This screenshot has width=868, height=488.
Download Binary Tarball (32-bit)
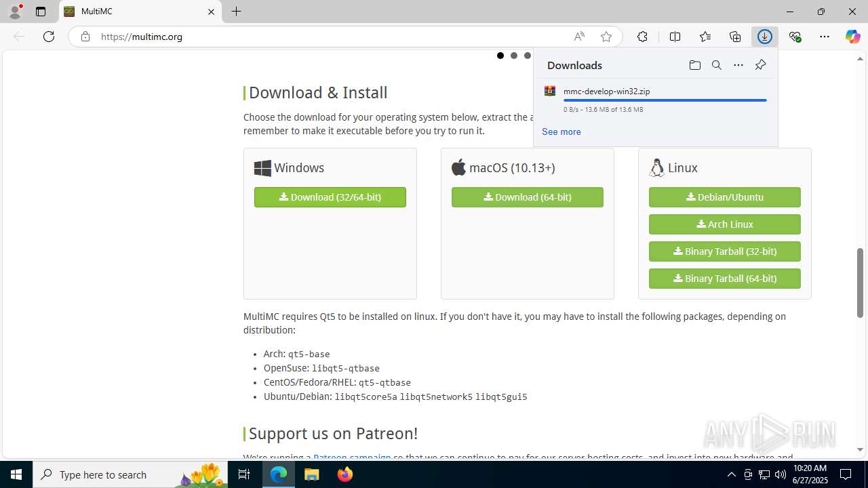[x=725, y=251]
